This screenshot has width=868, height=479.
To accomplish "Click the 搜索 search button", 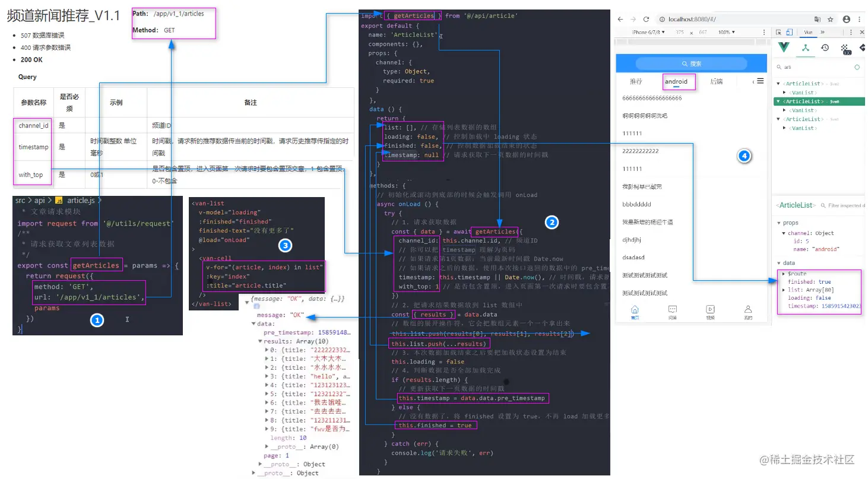I will [692, 64].
